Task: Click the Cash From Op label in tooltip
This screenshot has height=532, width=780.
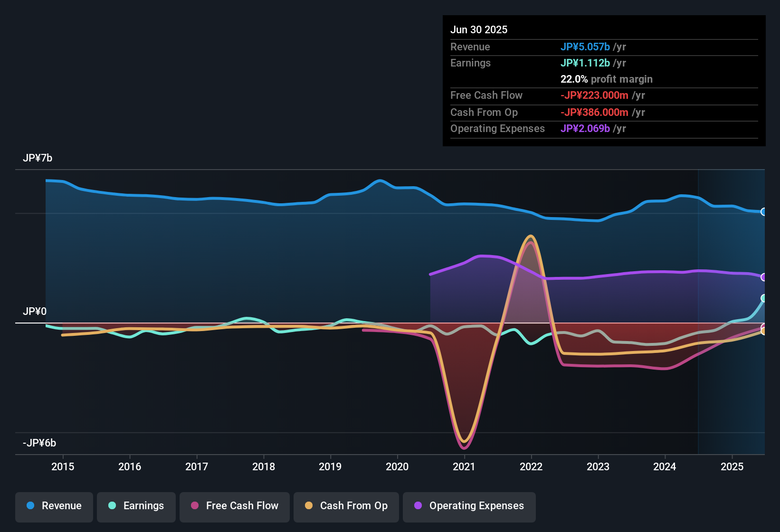Action: click(x=484, y=113)
